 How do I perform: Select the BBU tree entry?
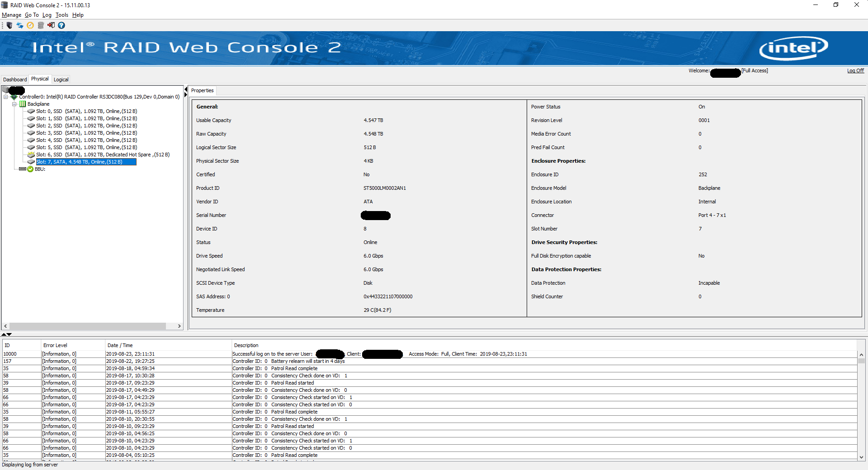click(40, 169)
